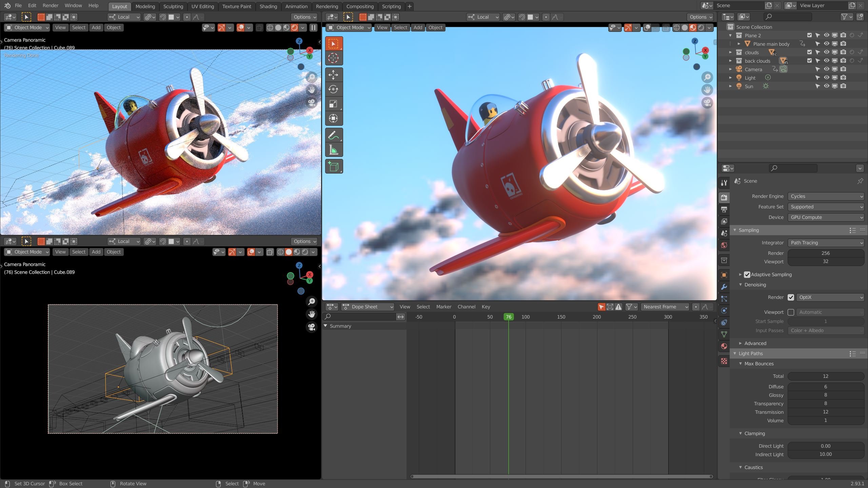Enable the Automatic viewport denoising checkbox
Screen dimensions: 868x488
pyautogui.click(x=792, y=312)
